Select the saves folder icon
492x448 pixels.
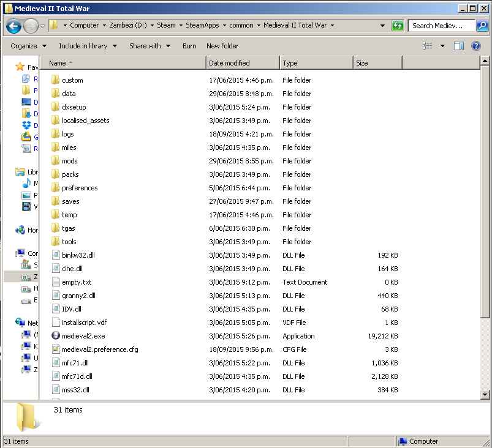tap(55, 201)
